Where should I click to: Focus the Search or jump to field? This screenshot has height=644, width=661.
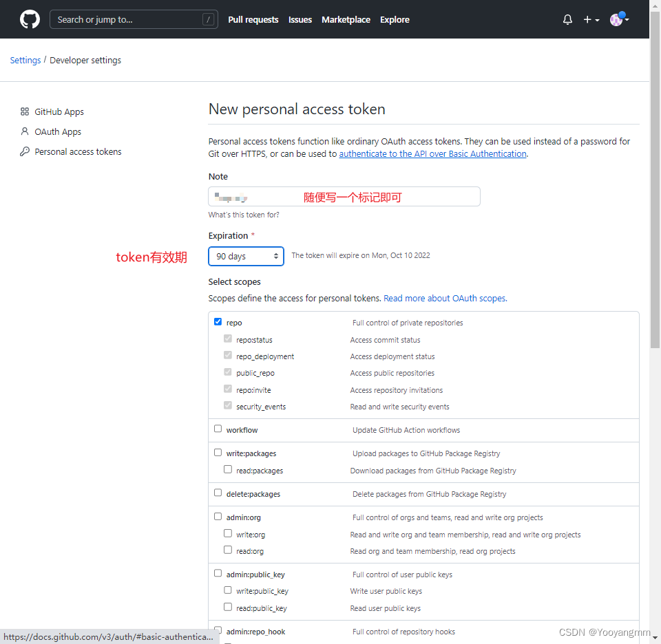(x=134, y=19)
